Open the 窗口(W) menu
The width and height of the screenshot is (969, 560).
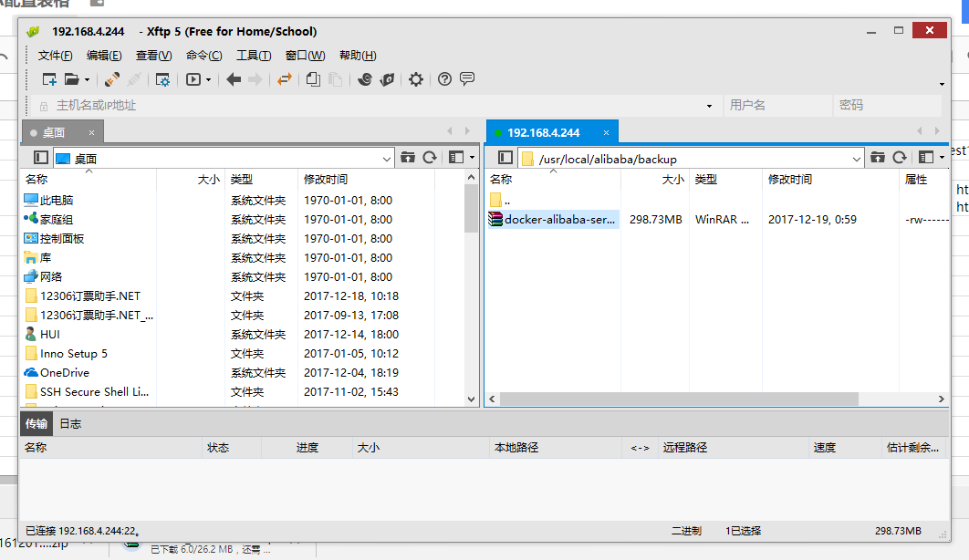(x=306, y=56)
